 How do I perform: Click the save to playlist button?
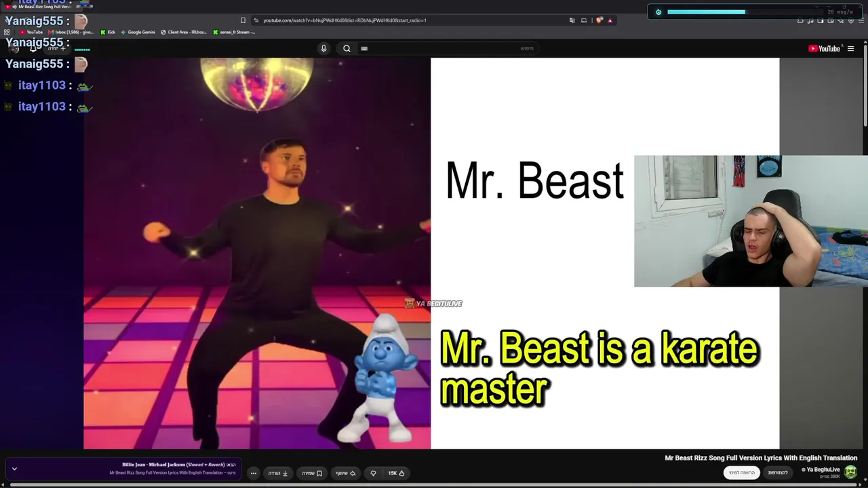[x=312, y=473]
